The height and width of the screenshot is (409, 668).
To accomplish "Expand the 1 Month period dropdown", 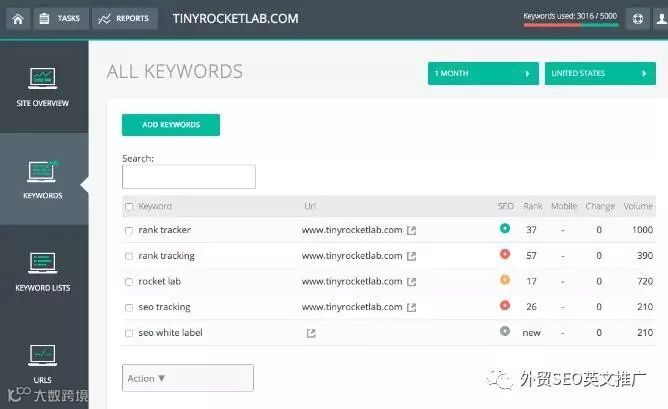I will (x=483, y=73).
